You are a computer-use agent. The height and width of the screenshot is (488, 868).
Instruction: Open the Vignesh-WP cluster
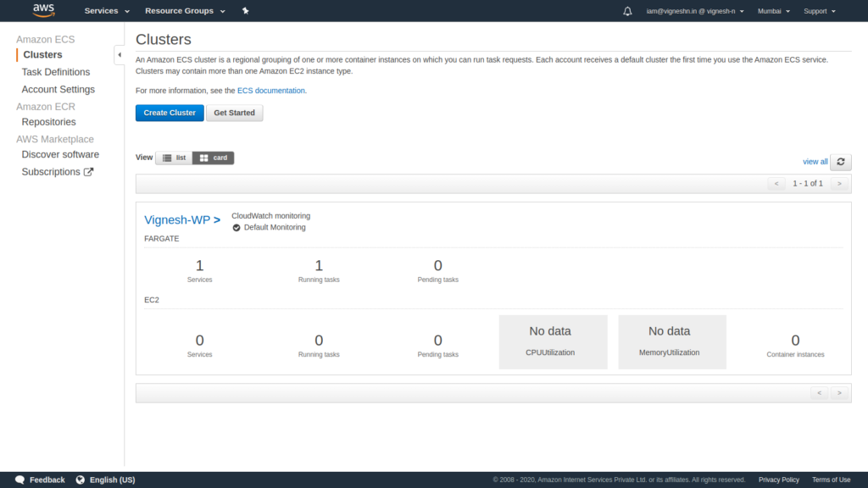coord(182,219)
